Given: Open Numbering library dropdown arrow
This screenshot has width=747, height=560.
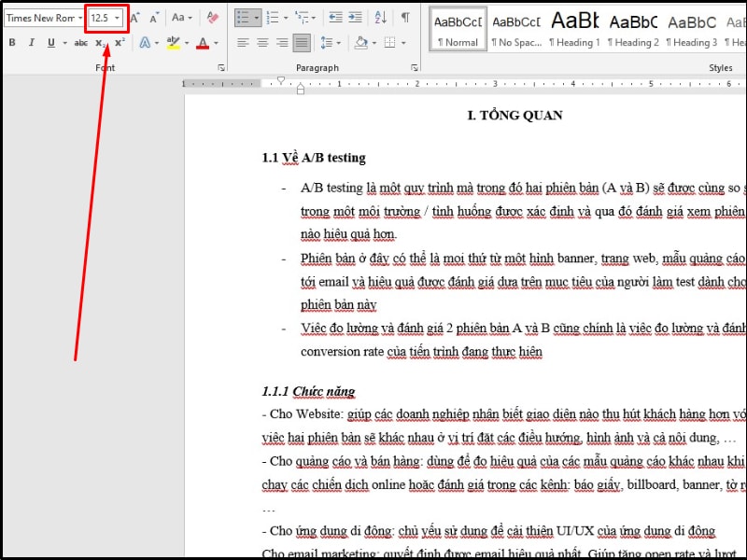Looking at the screenshot, I should (x=286, y=18).
